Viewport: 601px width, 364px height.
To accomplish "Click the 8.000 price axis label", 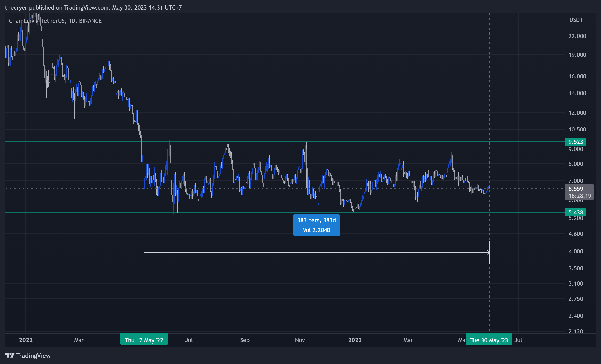I will (x=576, y=164).
